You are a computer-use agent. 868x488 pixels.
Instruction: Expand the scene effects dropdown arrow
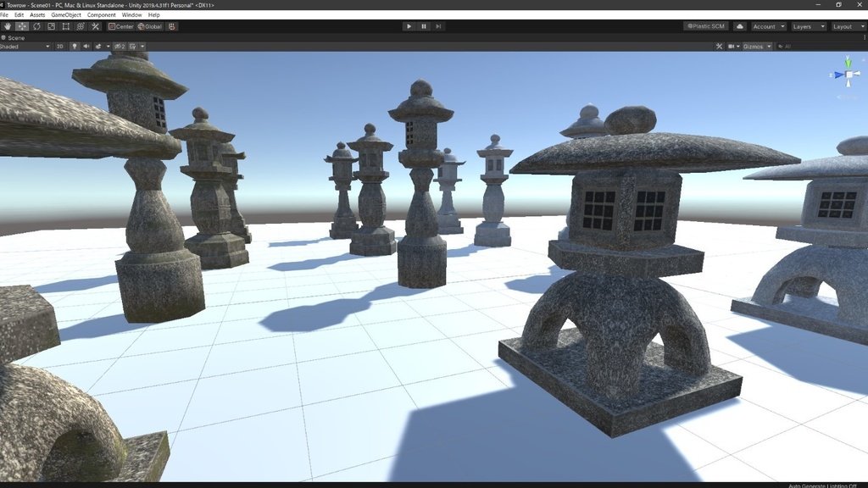pyautogui.click(x=108, y=47)
